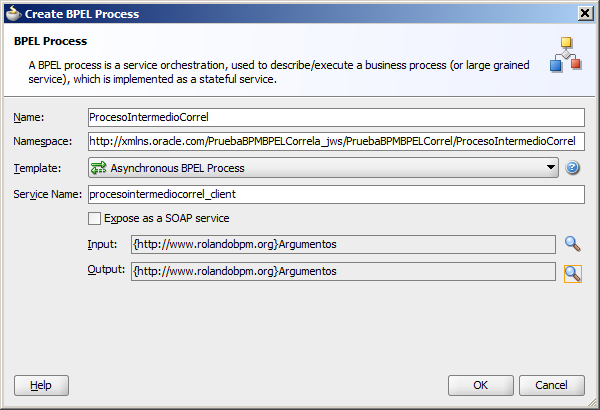Click the resize grip in dialog corner
The width and height of the screenshot is (600, 410).
point(592,402)
